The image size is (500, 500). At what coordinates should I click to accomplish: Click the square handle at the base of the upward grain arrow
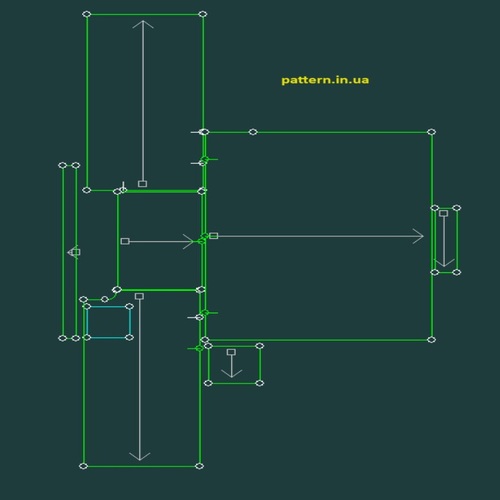click(142, 184)
